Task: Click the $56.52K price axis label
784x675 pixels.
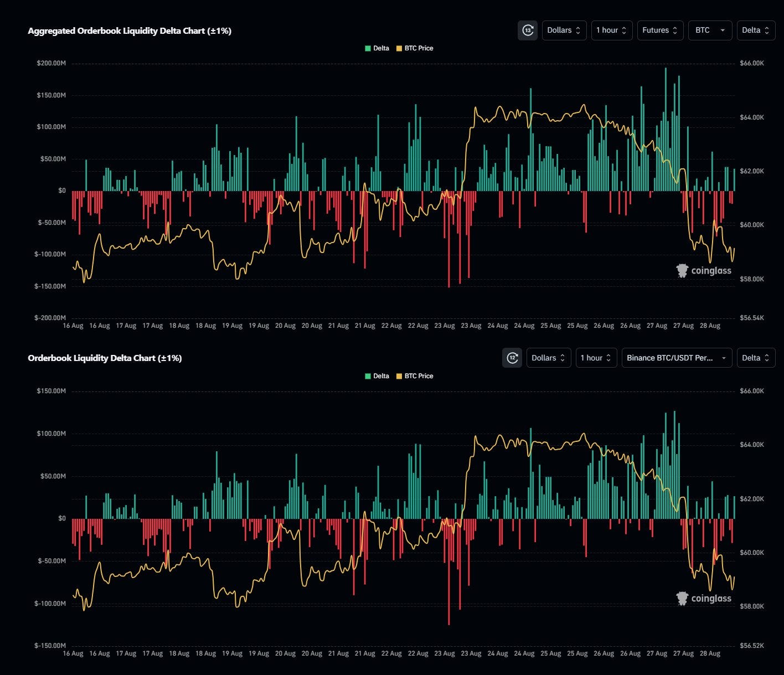Action: pyautogui.click(x=752, y=646)
